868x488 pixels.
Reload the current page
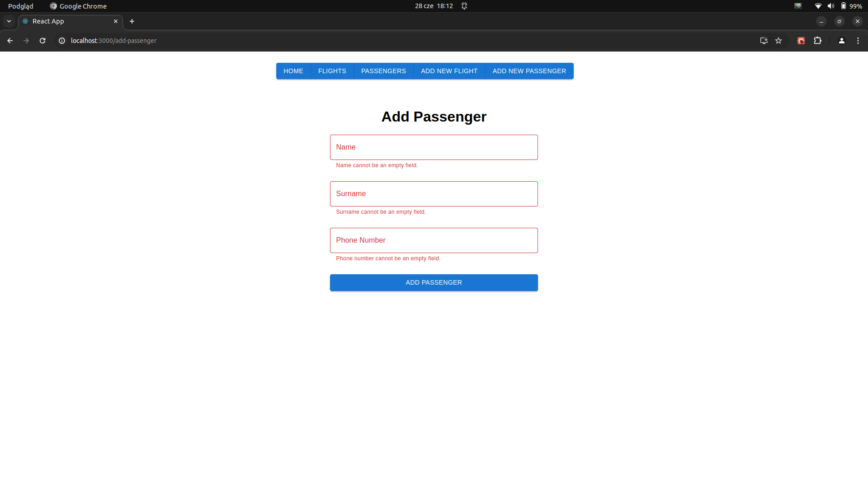coord(42,41)
